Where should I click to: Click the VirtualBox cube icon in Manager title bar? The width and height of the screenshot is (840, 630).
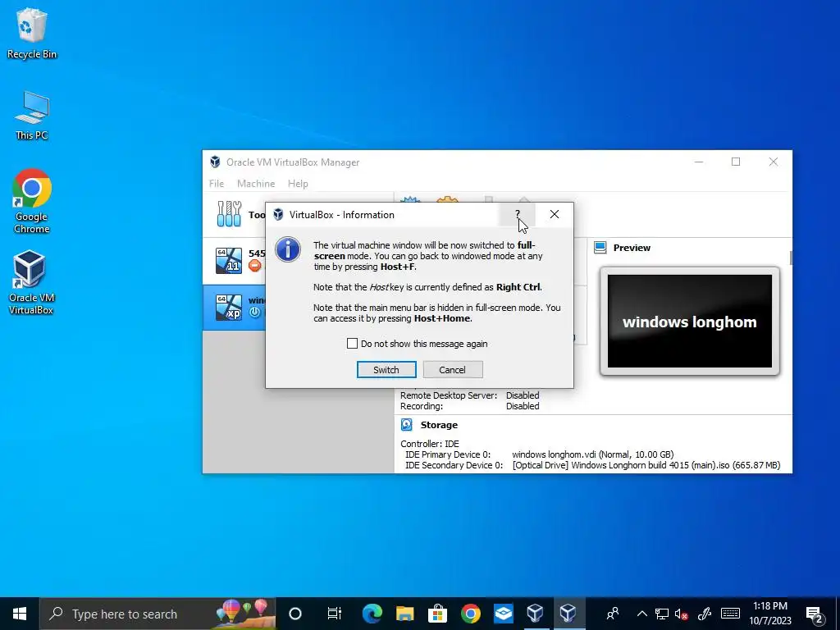215,162
